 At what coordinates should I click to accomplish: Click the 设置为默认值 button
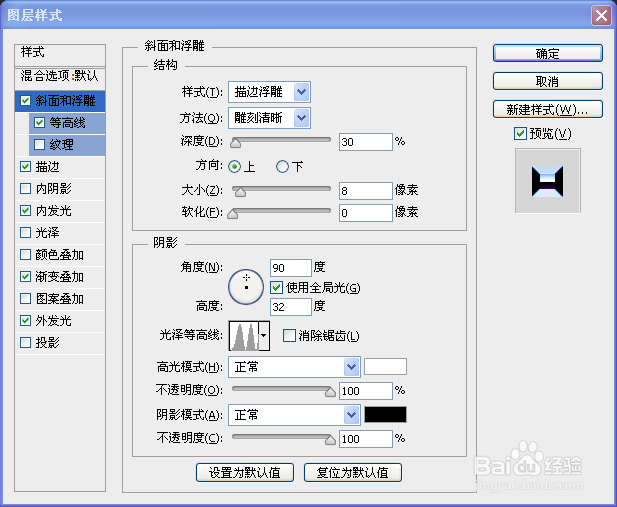(x=245, y=472)
